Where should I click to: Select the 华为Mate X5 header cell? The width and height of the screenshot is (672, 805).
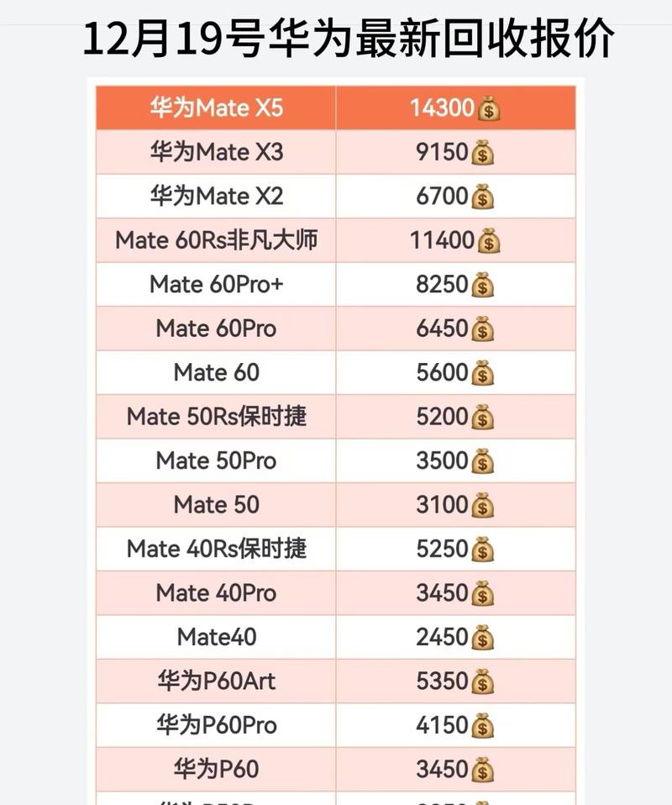click(216, 108)
